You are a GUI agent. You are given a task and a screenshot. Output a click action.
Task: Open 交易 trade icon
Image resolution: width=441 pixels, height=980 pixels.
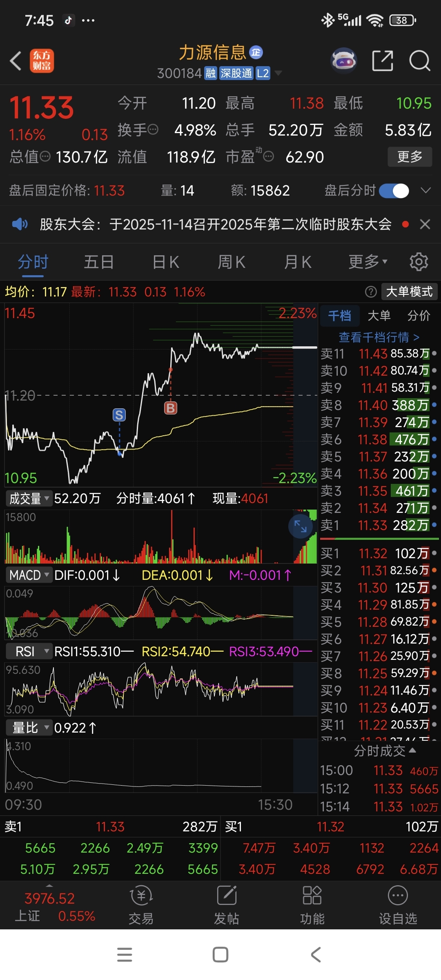pyautogui.click(x=141, y=905)
